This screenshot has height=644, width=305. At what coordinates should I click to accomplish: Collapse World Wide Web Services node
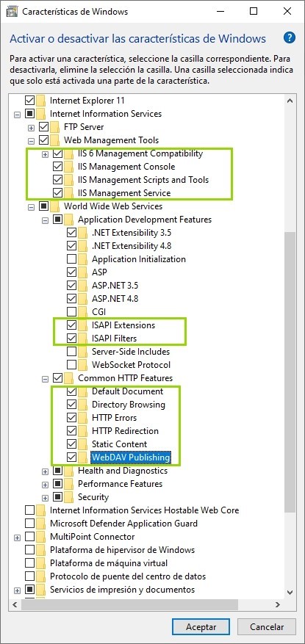pyautogui.click(x=32, y=206)
